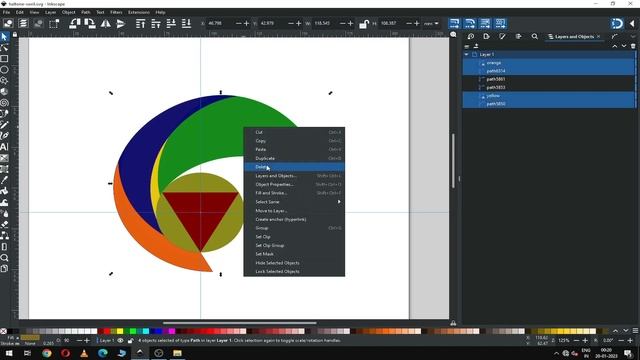Select the Selector arrow tool
Image resolution: width=640 pixels, height=360 pixels.
click(4, 37)
